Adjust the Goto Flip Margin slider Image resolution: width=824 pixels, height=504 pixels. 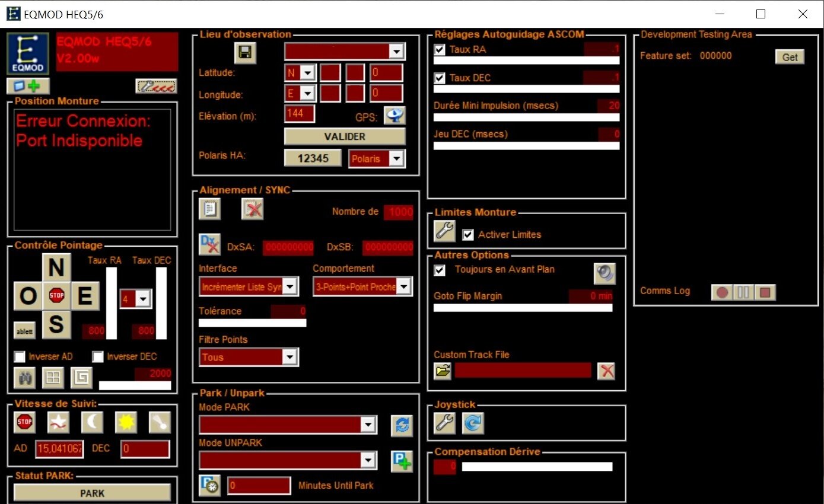coord(523,308)
